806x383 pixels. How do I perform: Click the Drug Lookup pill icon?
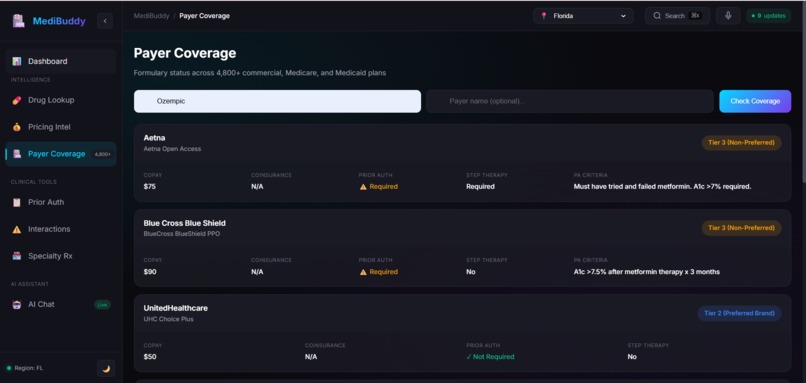coord(17,100)
